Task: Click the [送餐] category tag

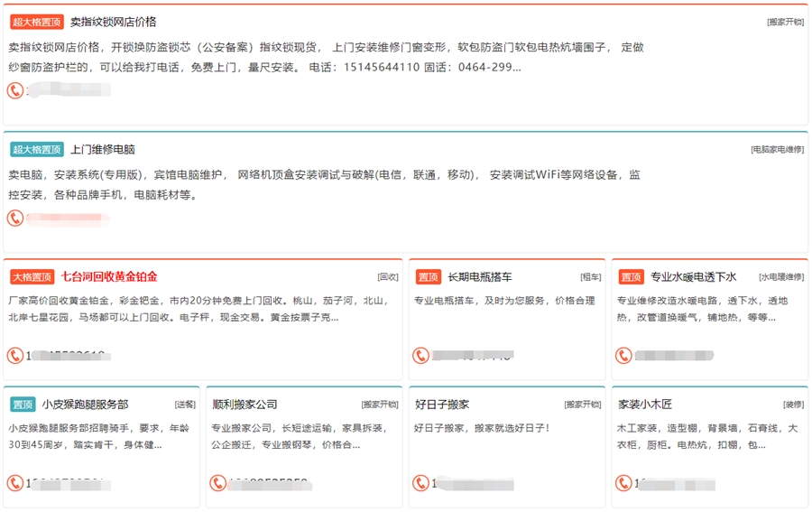Action: tap(184, 405)
